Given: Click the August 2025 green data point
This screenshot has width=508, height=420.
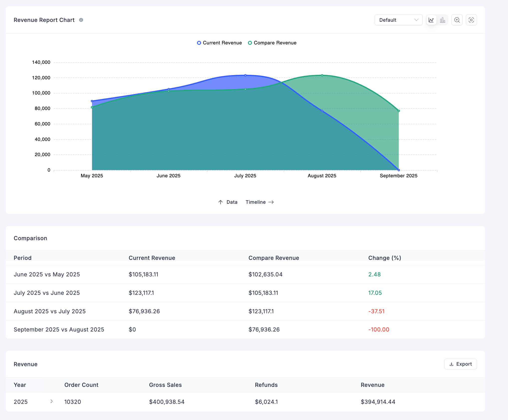Looking at the screenshot, I should point(322,75).
